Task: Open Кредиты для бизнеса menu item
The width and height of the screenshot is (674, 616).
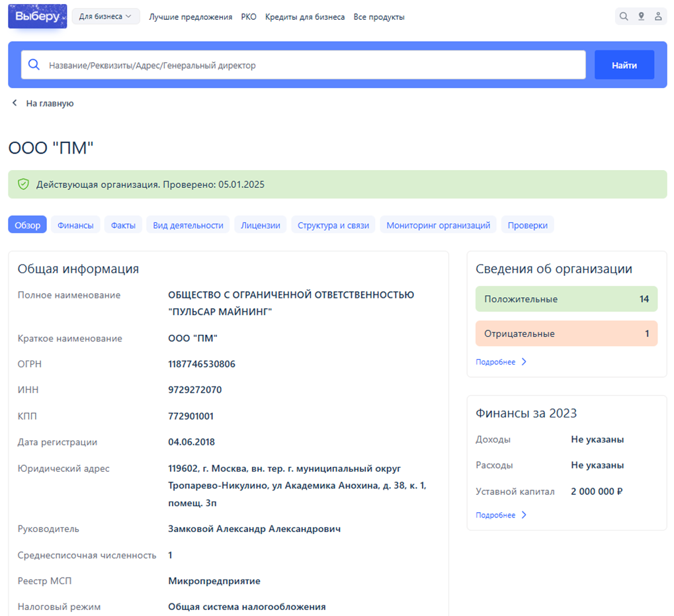Action: (305, 17)
